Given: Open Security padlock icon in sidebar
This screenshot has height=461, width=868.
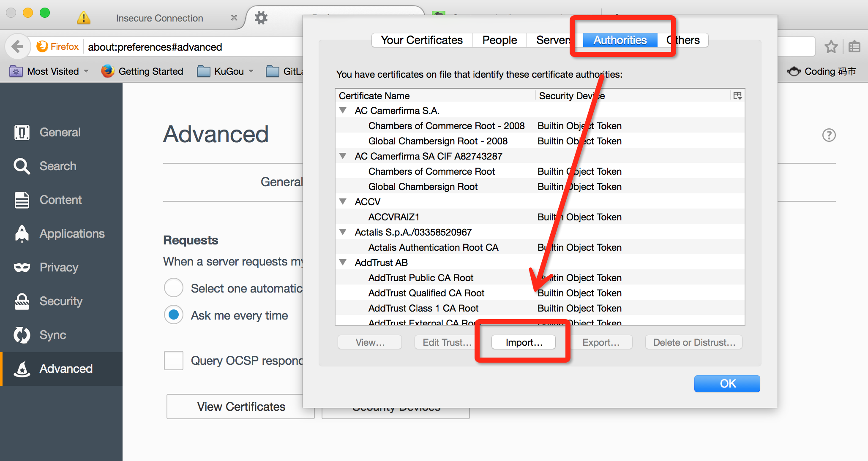Looking at the screenshot, I should (x=22, y=301).
